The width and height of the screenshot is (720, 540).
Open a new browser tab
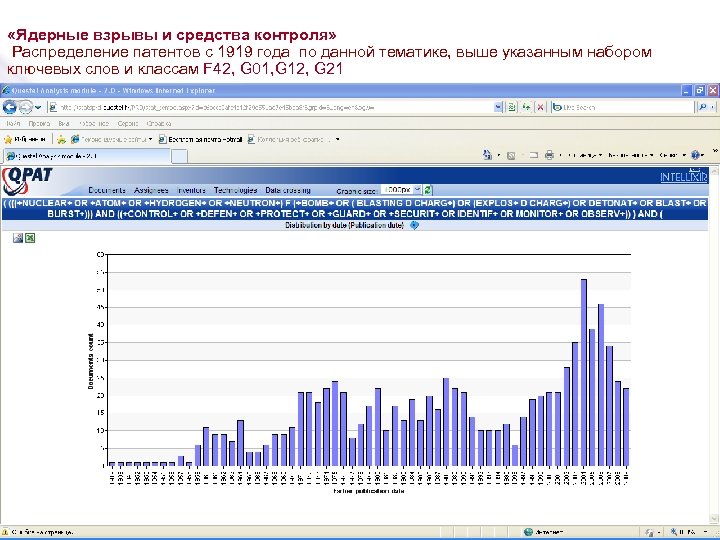(x=180, y=156)
